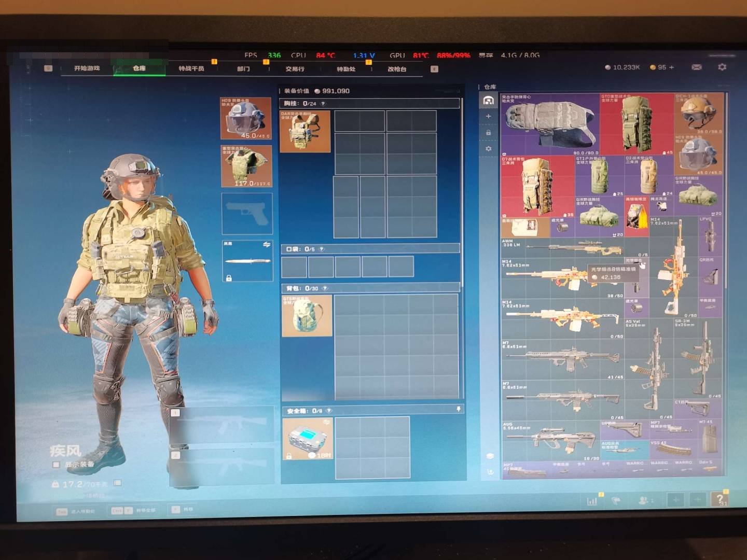Image resolution: width=747 pixels, height=560 pixels.
Task: Select the SR-3M 9x39mm rifle
Action: tap(699, 359)
